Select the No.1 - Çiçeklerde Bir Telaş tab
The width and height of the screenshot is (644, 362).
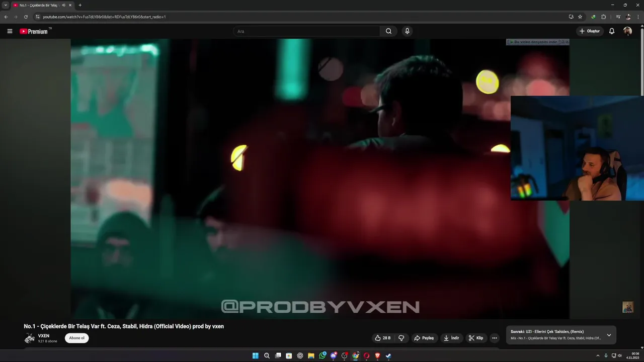(x=38, y=5)
